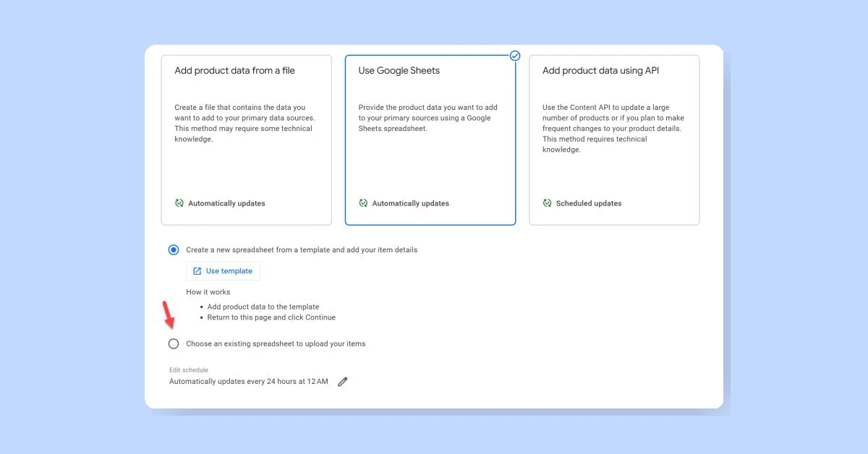The width and height of the screenshot is (868, 454).
Task: Click Scheduled updates text on the API card
Action: (x=589, y=203)
